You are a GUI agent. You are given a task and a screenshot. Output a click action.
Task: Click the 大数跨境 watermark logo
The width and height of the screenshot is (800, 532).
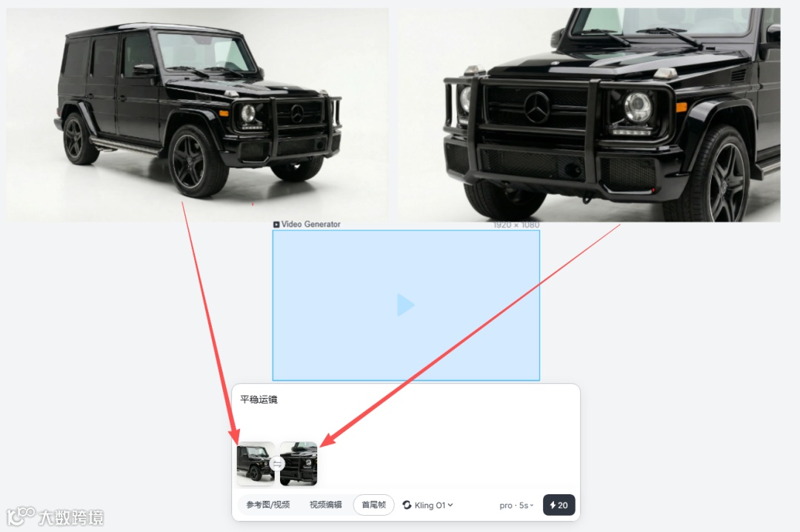coord(55,516)
